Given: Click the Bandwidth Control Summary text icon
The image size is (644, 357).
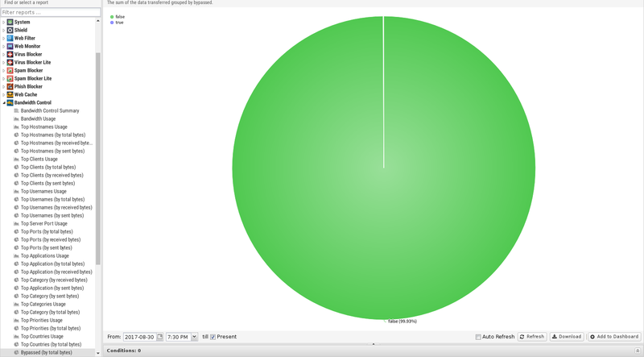Looking at the screenshot, I should 16,110.
